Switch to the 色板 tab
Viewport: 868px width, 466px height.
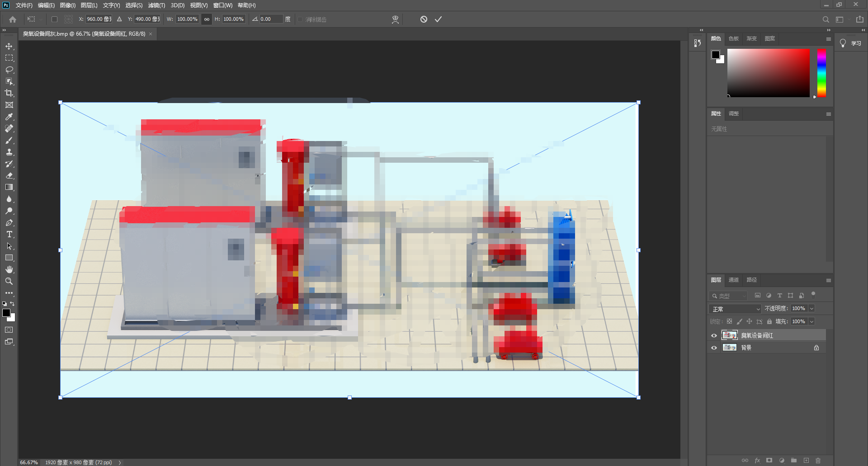coord(734,38)
